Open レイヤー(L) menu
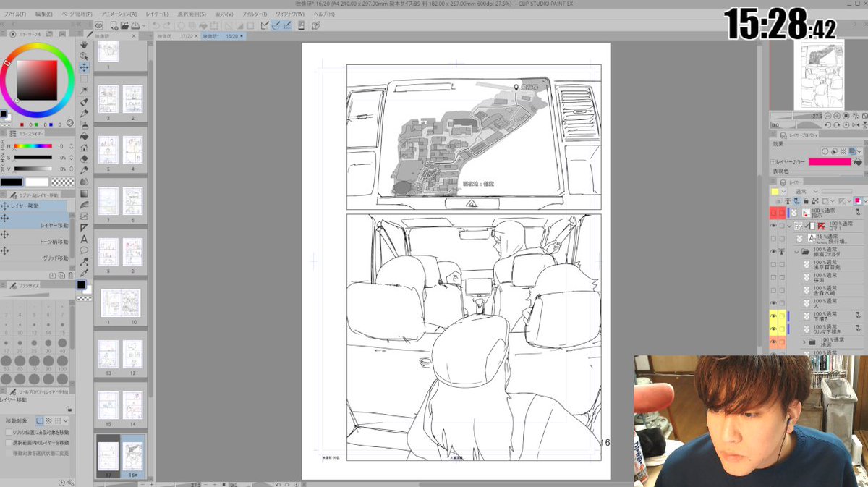 [x=156, y=14]
